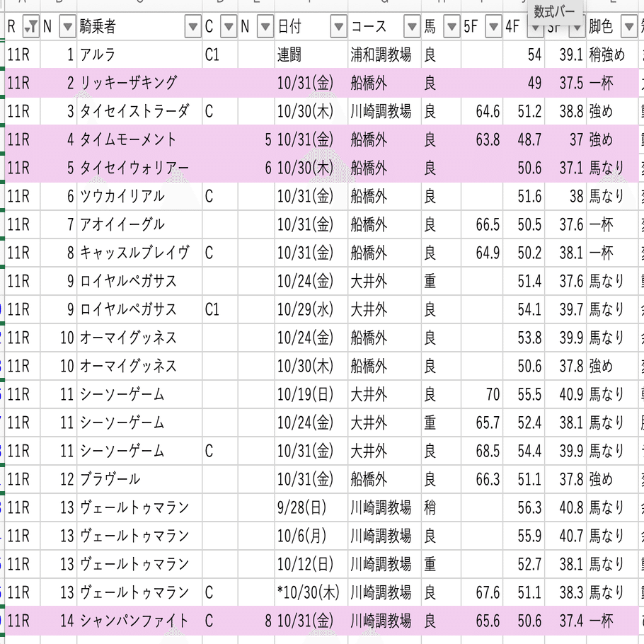Select the ブラヴール cell
The width and height of the screenshot is (644, 644).
[x=139, y=479]
